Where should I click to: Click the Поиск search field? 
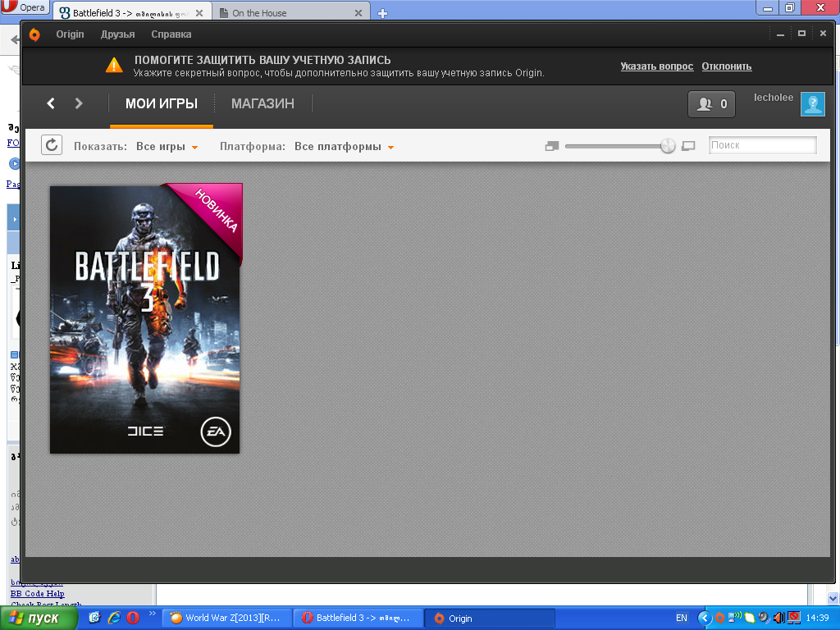pyautogui.click(x=762, y=145)
